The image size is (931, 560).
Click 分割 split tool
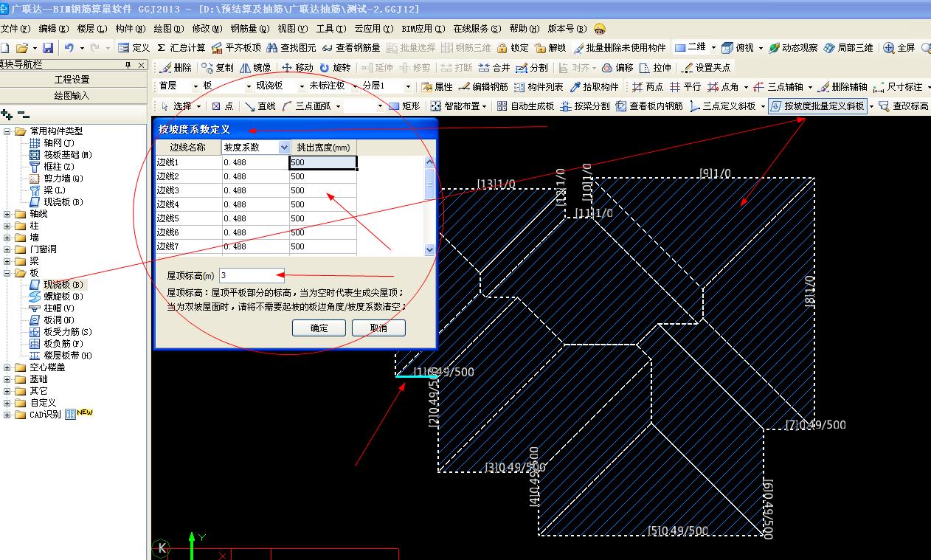(x=532, y=67)
